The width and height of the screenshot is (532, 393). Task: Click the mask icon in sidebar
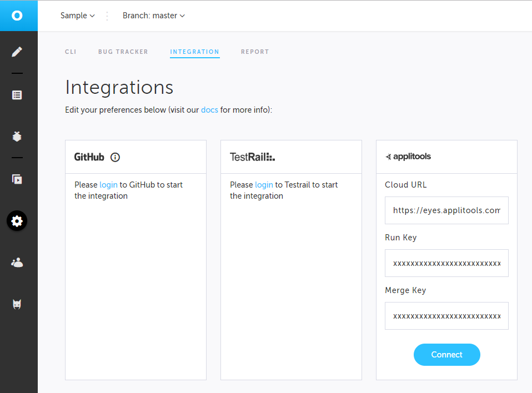(17, 304)
